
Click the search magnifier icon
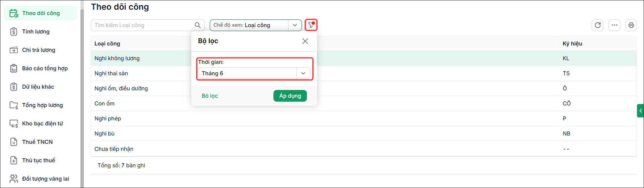pos(198,25)
